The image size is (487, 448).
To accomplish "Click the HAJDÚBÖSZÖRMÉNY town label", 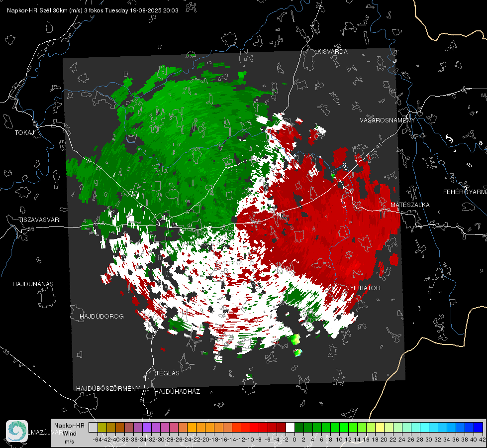I will coord(108,388).
